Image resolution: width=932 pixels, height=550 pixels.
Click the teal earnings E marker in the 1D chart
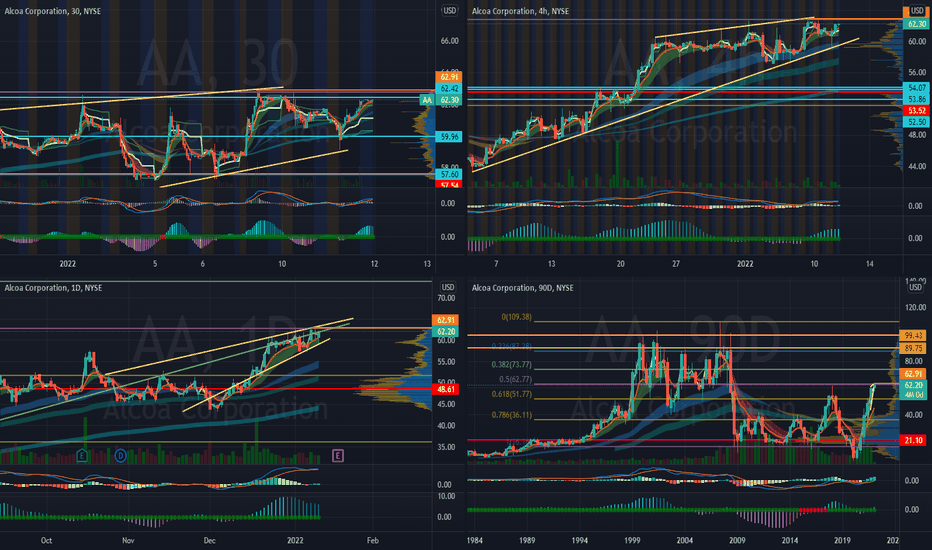tap(82, 456)
